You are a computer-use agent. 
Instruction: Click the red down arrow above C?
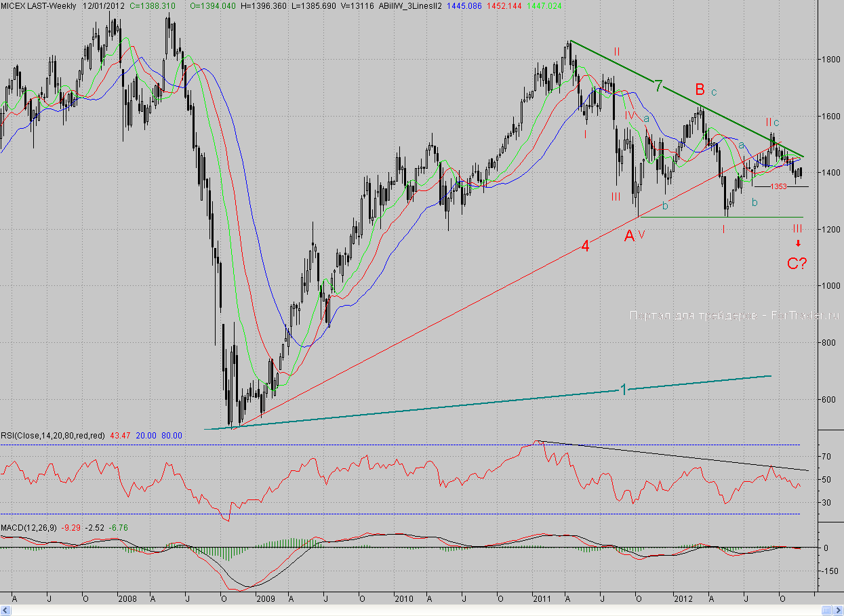click(798, 243)
